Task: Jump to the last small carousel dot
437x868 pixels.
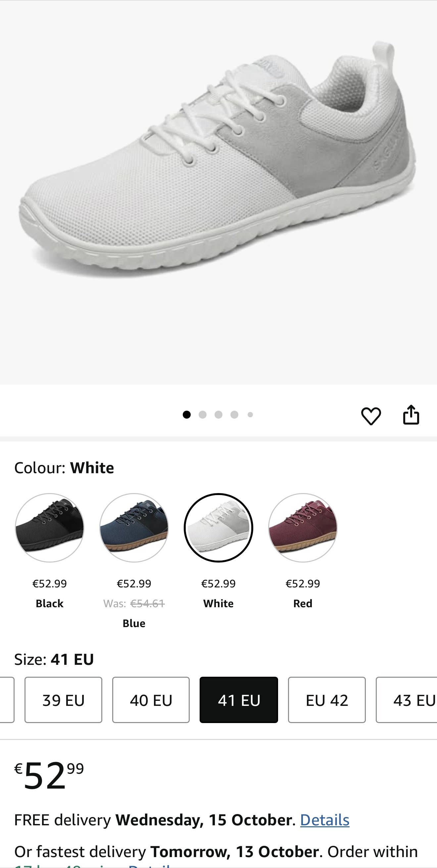Action: tap(250, 415)
